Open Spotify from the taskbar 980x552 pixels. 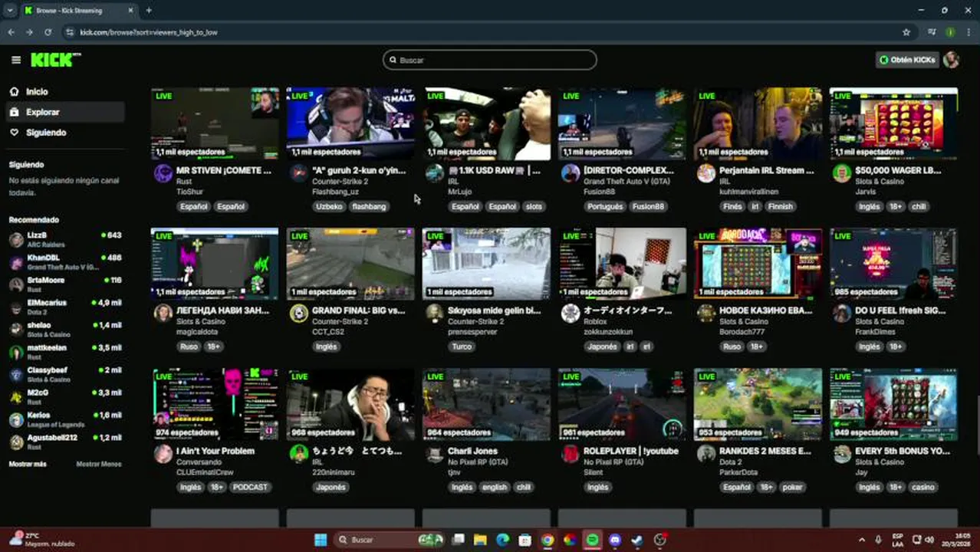click(592, 540)
